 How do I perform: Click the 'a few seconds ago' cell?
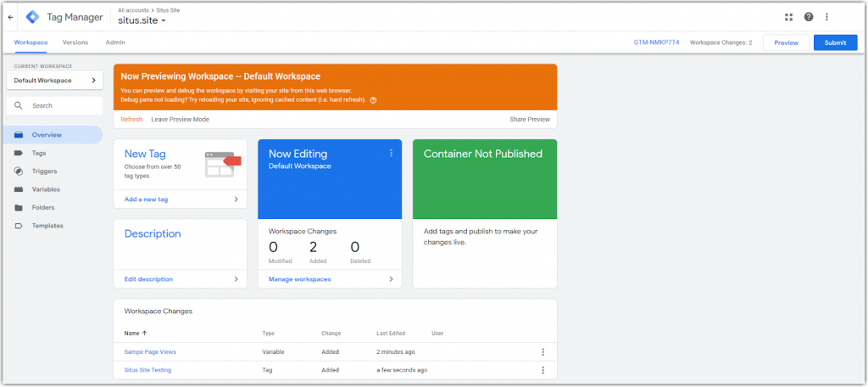point(402,370)
